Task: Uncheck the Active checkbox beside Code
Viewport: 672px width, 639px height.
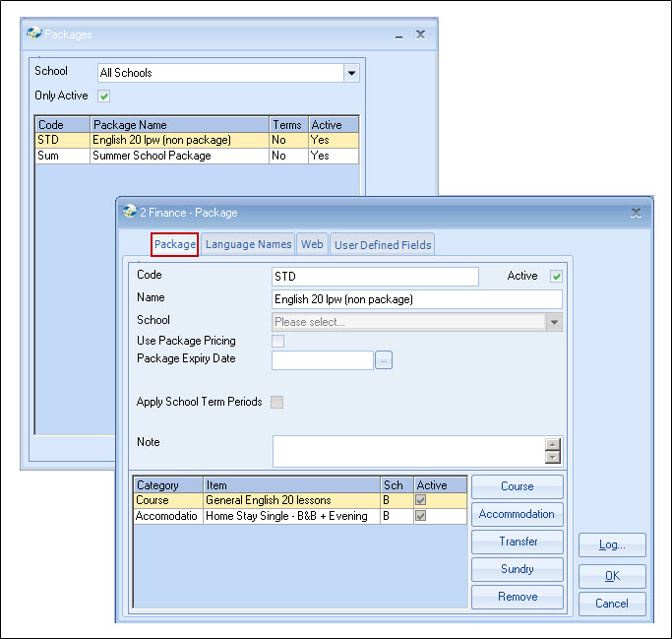Action: 556,277
